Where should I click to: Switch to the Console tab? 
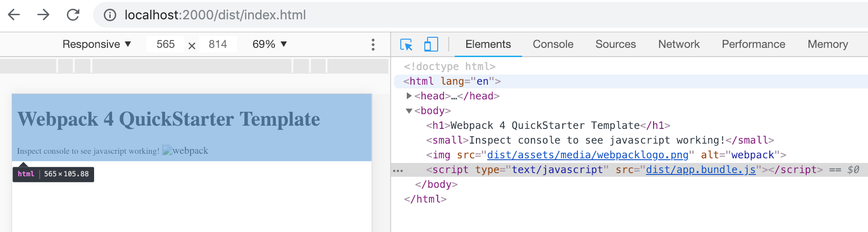[553, 44]
